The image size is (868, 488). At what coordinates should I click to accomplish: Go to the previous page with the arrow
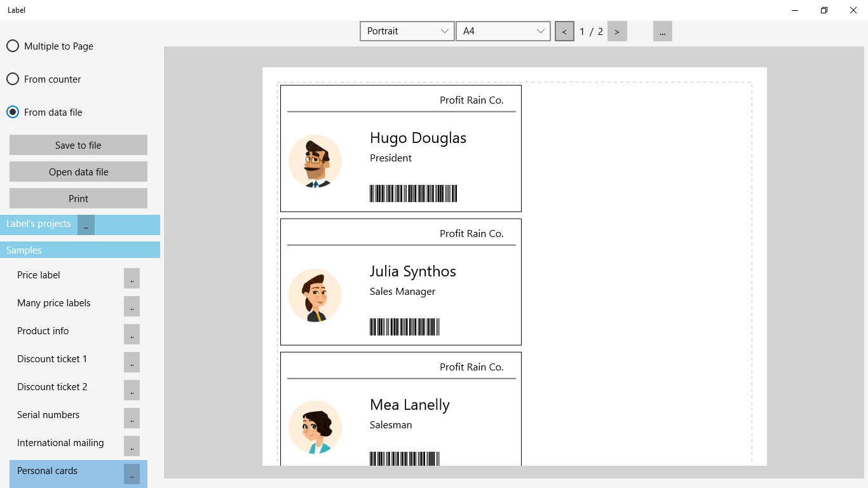[564, 30]
